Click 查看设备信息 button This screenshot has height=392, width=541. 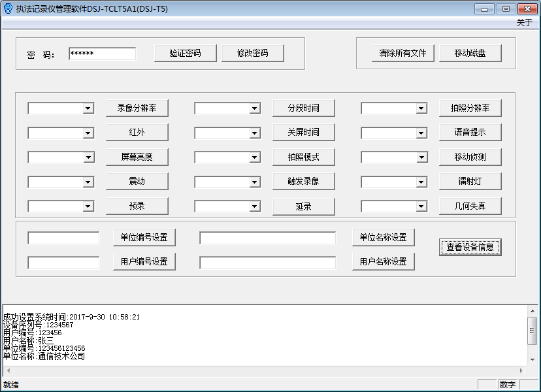point(470,247)
